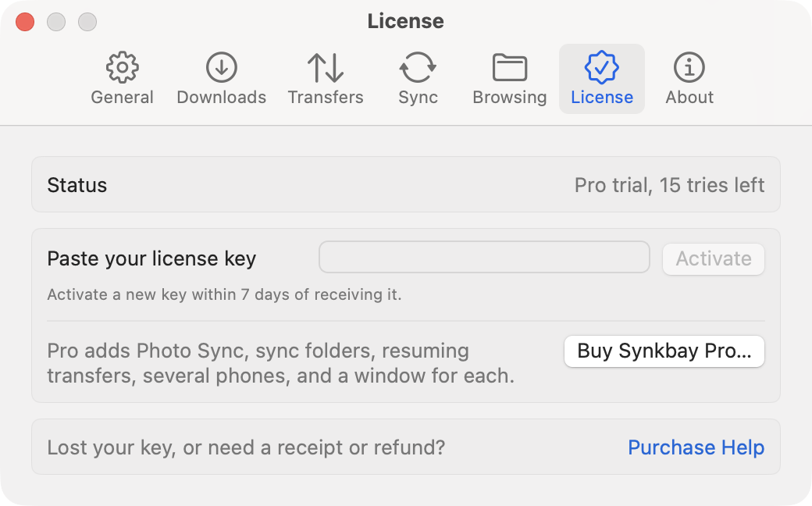Image resolution: width=812 pixels, height=506 pixels.
Task: Click the Pro trial status text
Action: pos(669,185)
